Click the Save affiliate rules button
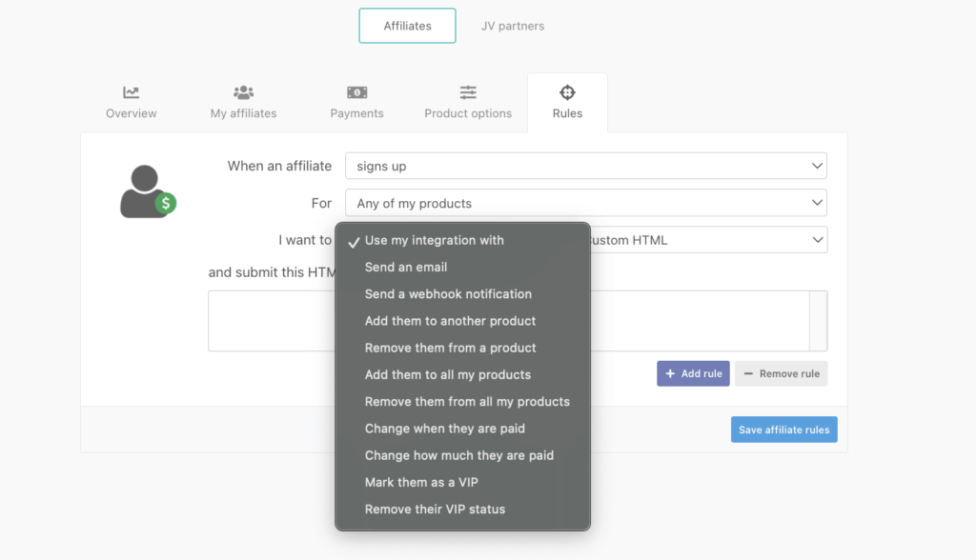976x560 pixels. (783, 430)
